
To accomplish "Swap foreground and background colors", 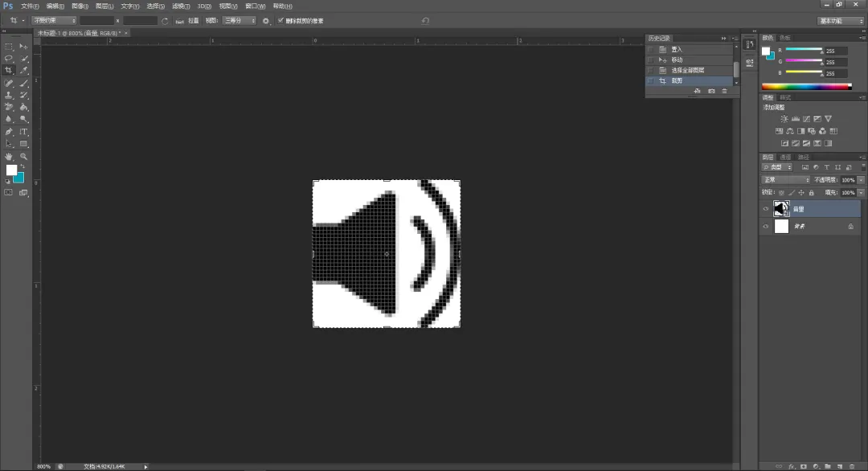I will pos(23,167).
